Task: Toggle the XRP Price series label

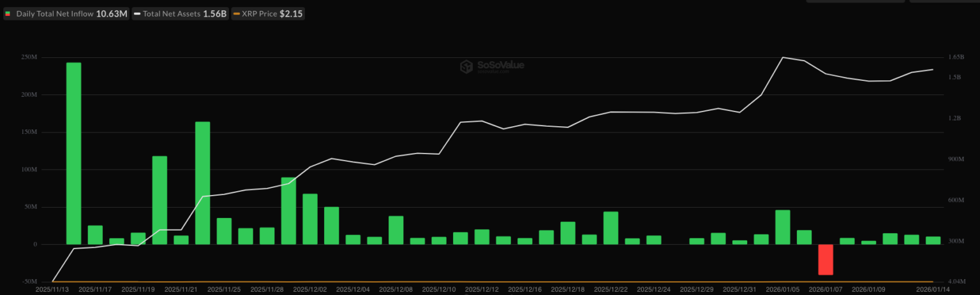Action: 259,13
